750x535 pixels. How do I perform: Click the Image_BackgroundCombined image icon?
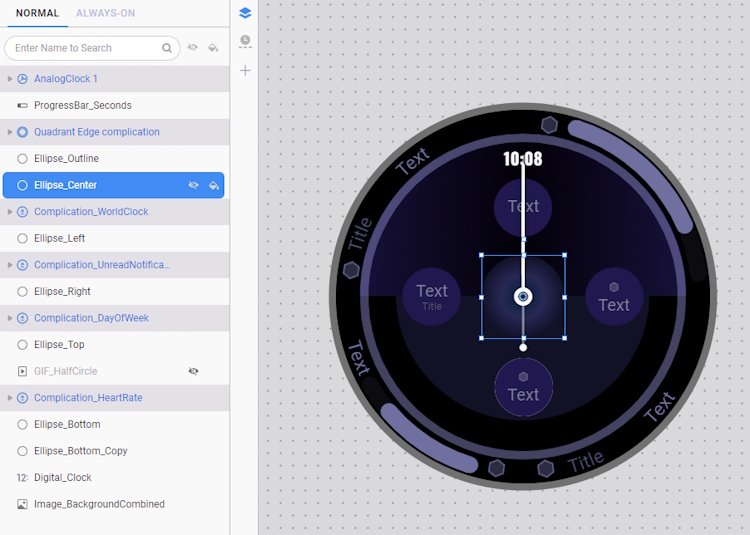[22, 504]
